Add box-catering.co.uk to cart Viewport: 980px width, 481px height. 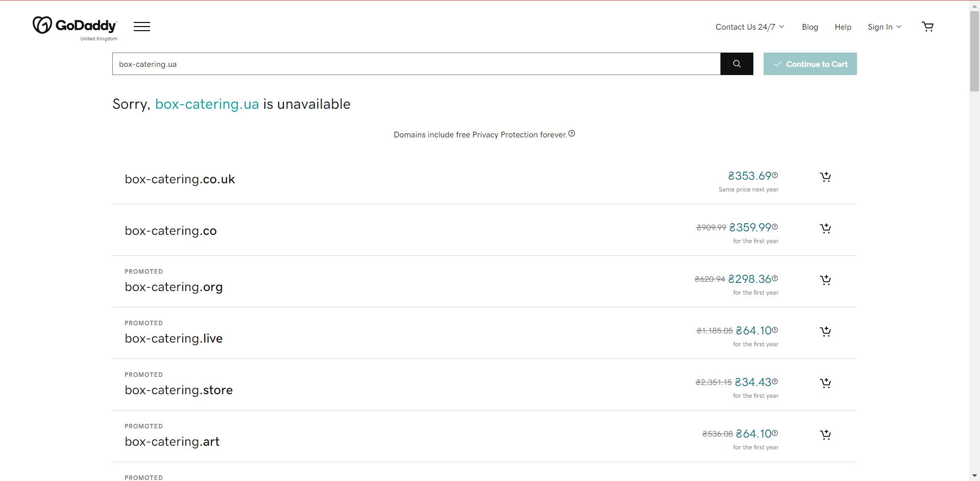(825, 177)
